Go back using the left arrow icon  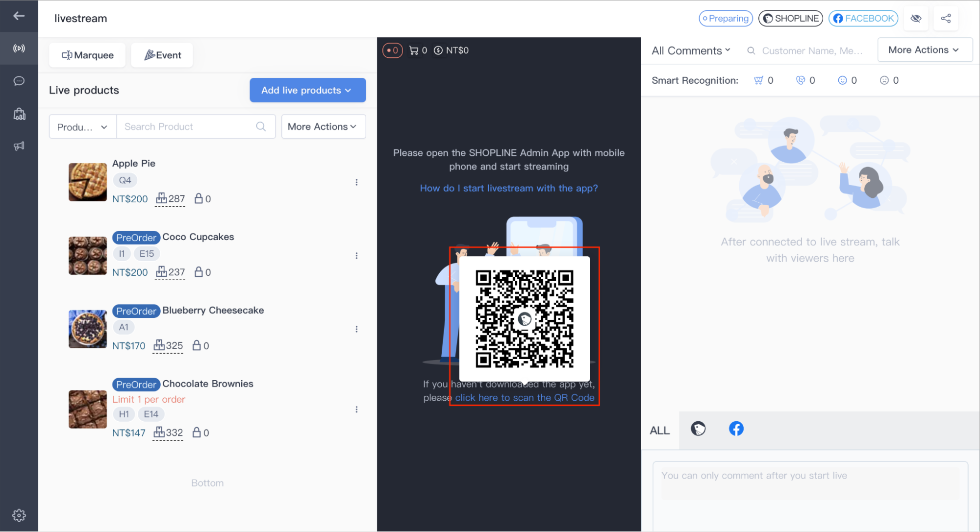(19, 16)
